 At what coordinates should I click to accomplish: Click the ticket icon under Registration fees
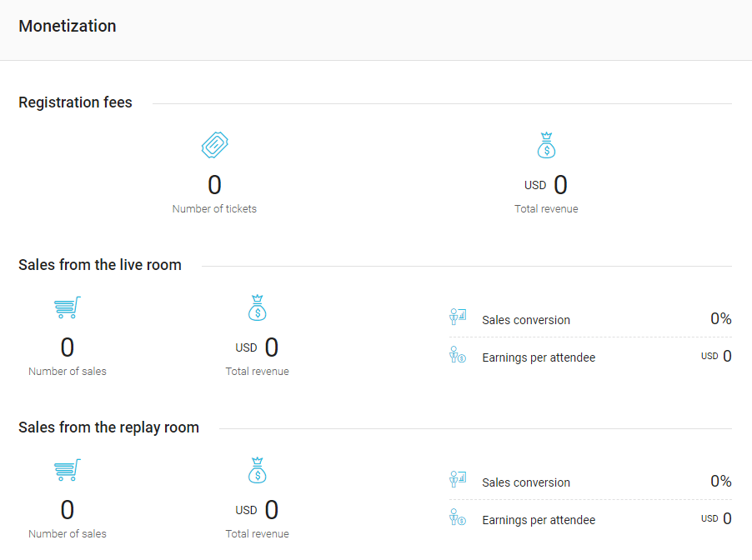coord(214,145)
